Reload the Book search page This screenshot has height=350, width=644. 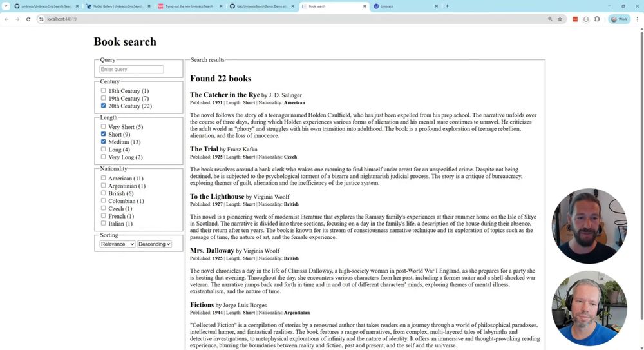coord(28,19)
